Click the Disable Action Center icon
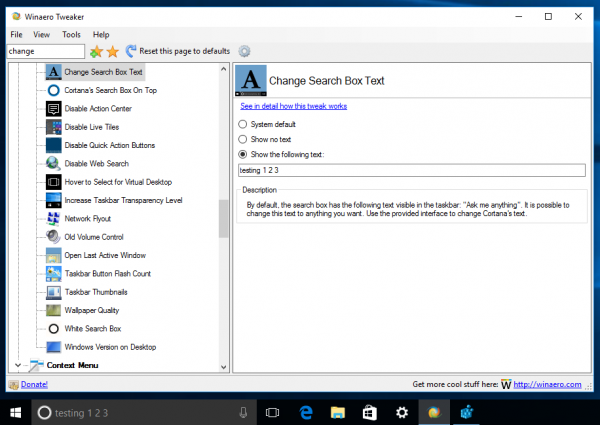Screen dimensions: 600x425 point(54,109)
